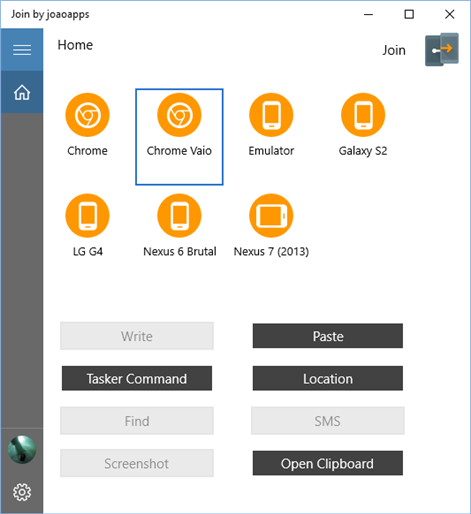Click the Join logo icon
The width and height of the screenshot is (471, 514).
[442, 50]
